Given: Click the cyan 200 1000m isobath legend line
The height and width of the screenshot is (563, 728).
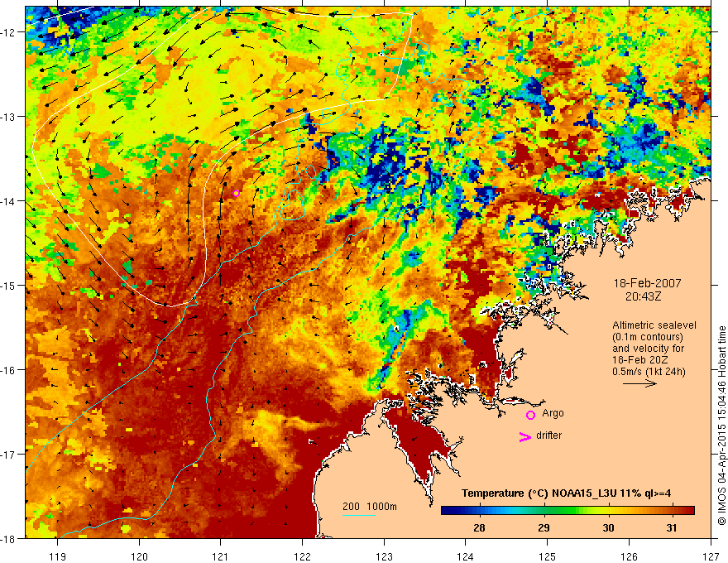Looking at the screenshot, I should pos(359,515).
